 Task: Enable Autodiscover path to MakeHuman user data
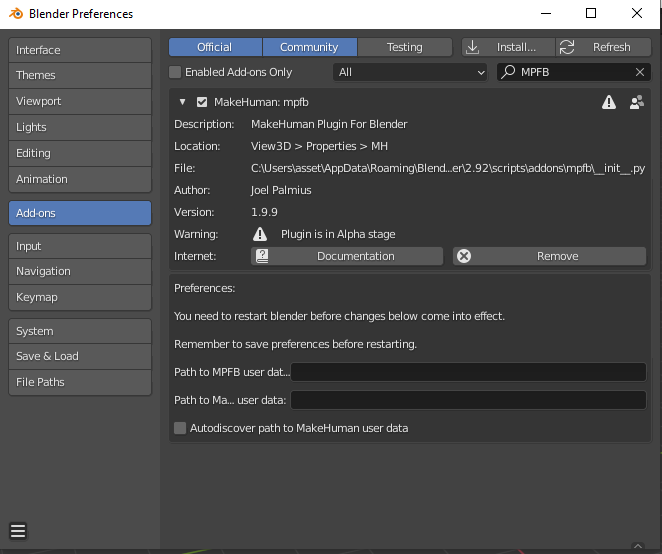point(180,428)
